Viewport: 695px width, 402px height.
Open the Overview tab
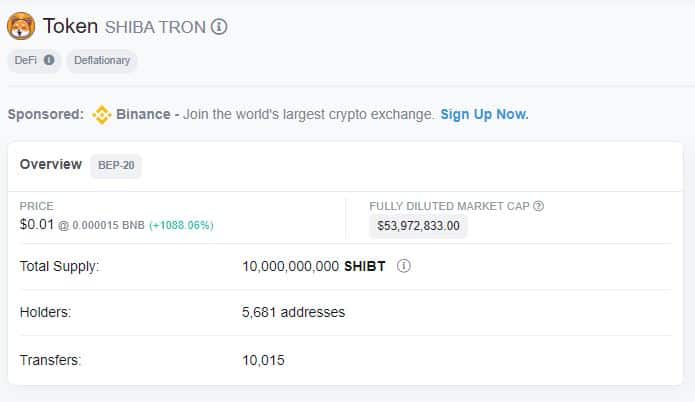(51, 164)
